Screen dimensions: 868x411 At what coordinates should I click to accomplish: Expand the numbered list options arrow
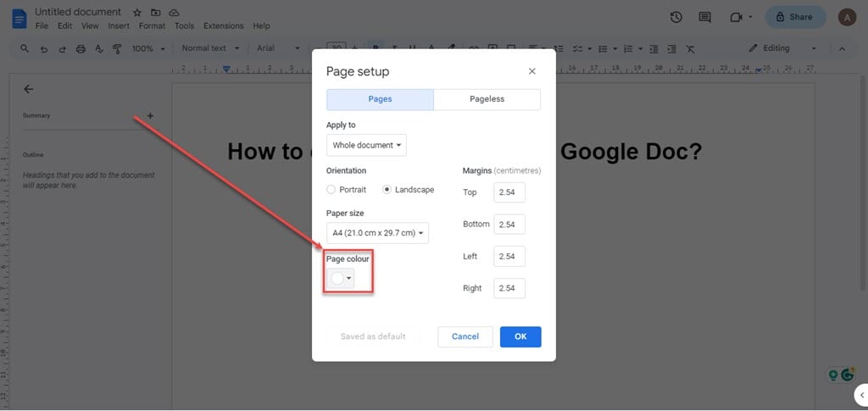click(x=641, y=48)
